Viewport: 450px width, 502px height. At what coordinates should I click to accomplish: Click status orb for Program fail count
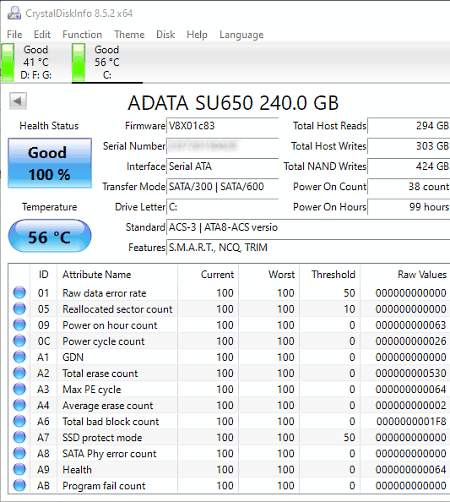click(x=19, y=485)
